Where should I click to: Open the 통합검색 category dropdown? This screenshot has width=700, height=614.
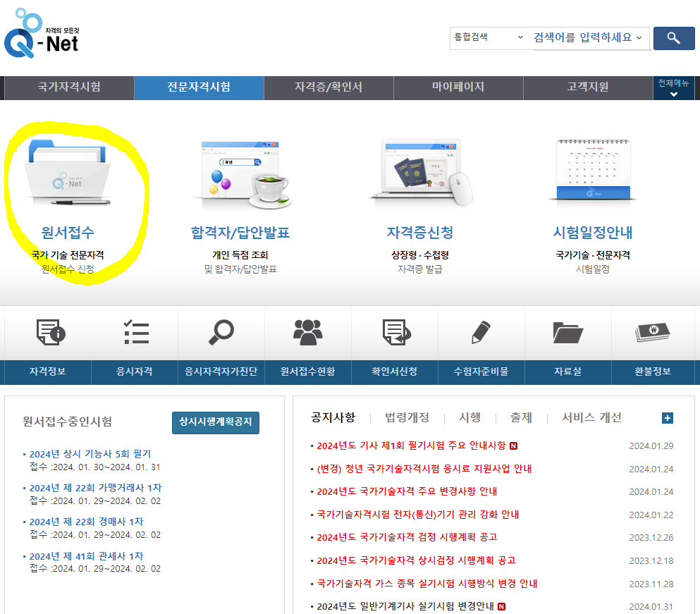pyautogui.click(x=488, y=37)
